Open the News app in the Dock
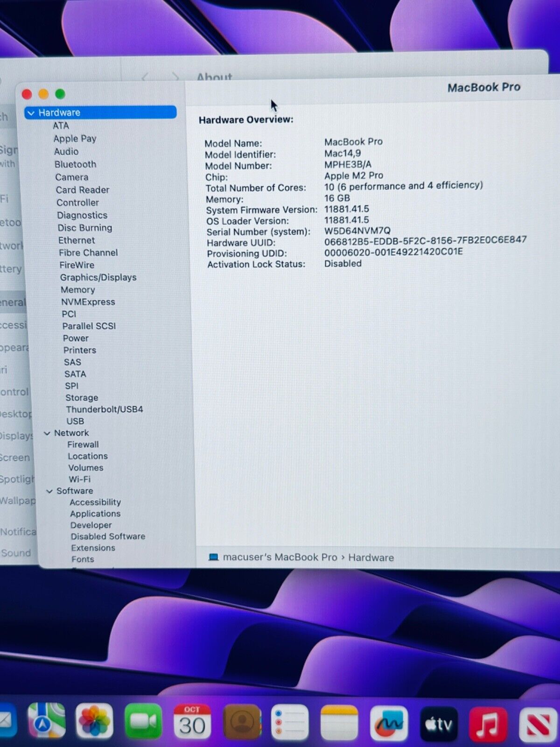Screen dimensions: 560x747 tap(538, 726)
